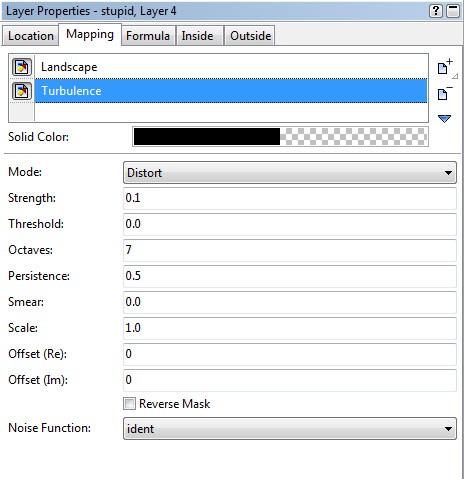Open the Outside tab
Viewport: 464px width, 479px height.
coord(250,36)
